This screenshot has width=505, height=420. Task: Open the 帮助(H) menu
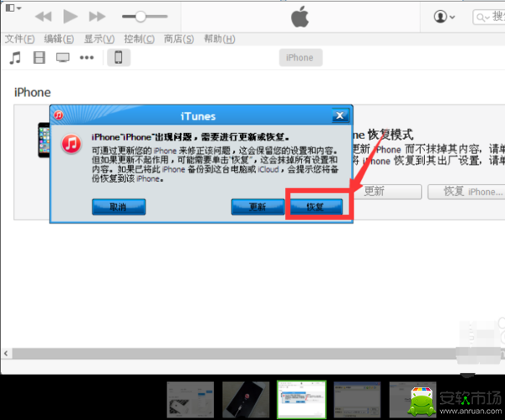[x=220, y=39]
